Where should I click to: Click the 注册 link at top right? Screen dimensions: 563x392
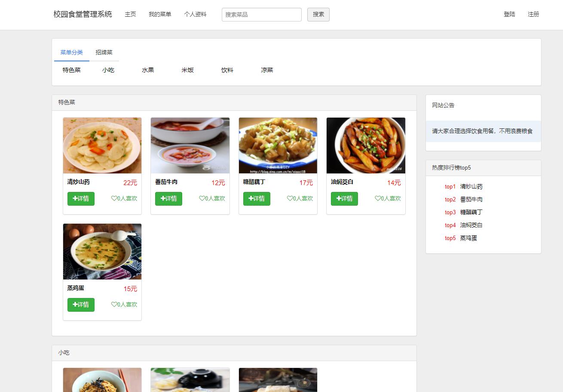533,14
